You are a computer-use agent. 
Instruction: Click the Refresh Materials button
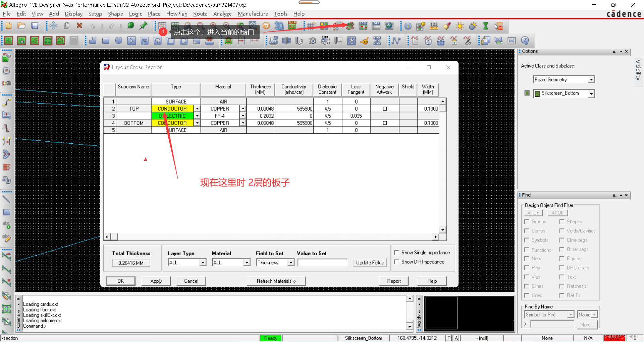276,281
